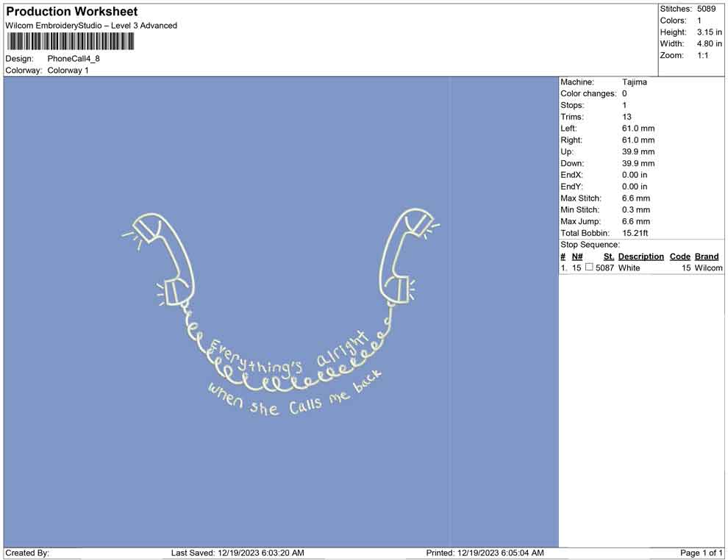Click the "Stops:" label
This screenshot has height=560, width=728.
tap(572, 105)
